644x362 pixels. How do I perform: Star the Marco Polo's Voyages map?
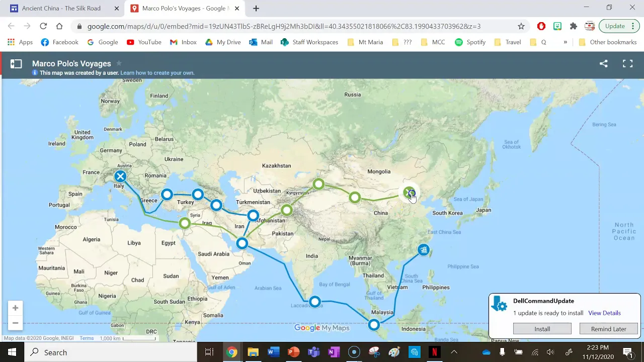click(x=119, y=63)
